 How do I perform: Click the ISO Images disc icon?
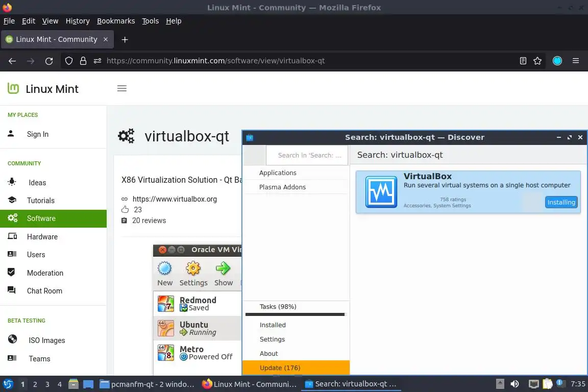12,339
